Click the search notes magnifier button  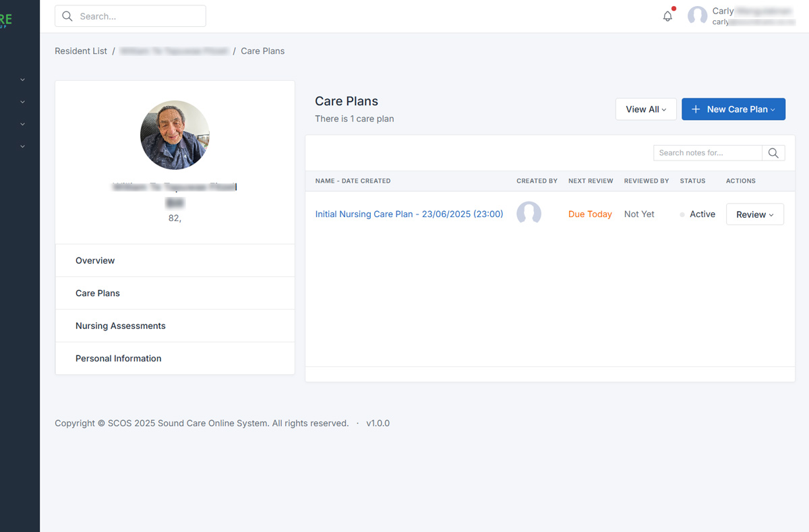pos(773,153)
